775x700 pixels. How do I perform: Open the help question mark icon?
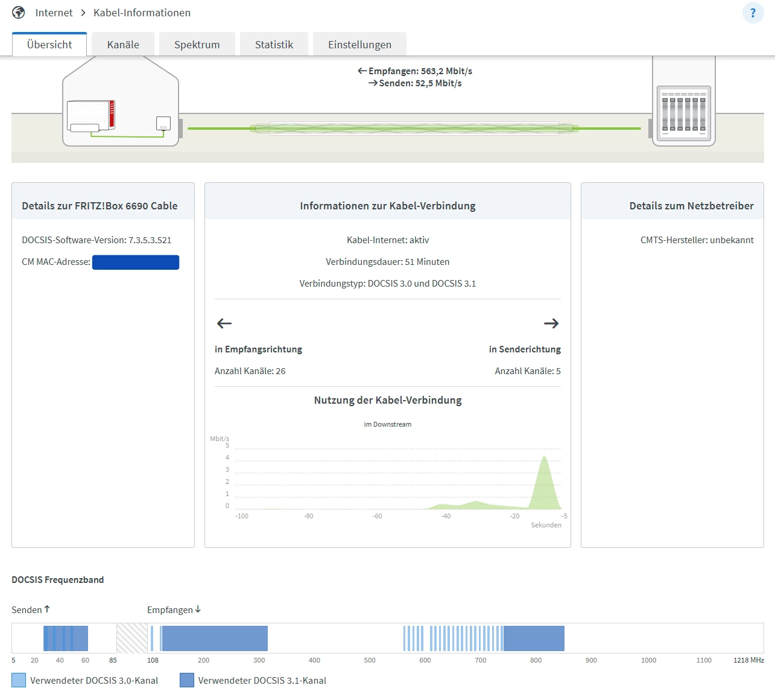pyautogui.click(x=753, y=13)
